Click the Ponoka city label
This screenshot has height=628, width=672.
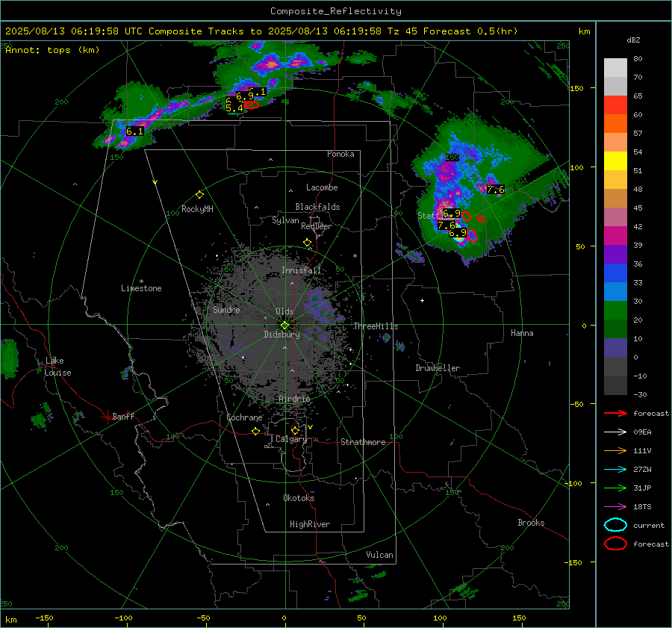[x=340, y=154]
